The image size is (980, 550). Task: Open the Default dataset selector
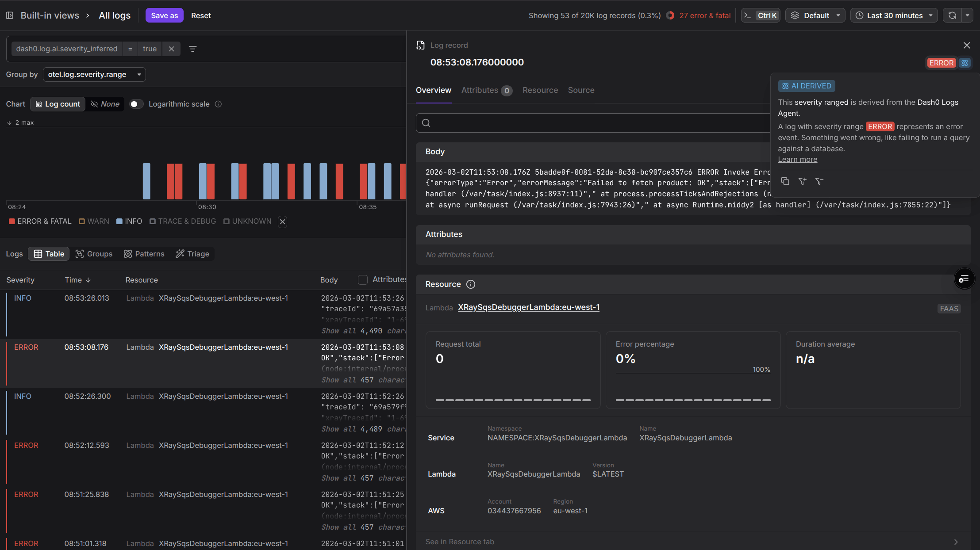pyautogui.click(x=815, y=15)
